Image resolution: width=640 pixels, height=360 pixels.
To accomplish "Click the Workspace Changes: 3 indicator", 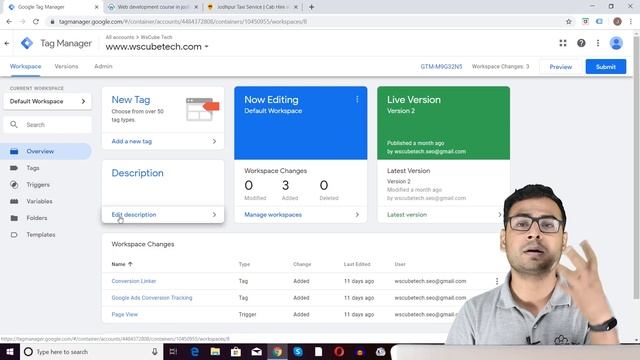I will point(500,67).
